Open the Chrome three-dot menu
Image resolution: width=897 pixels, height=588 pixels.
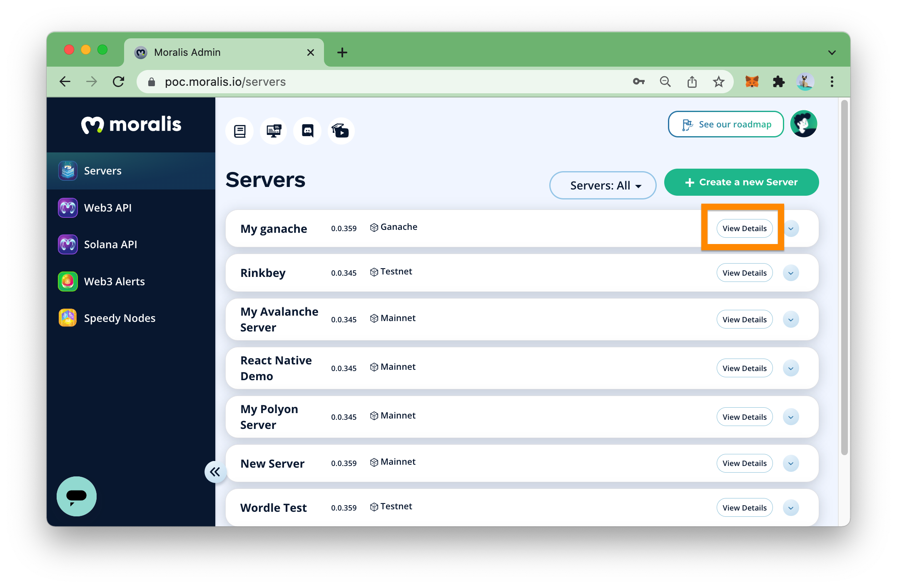coord(832,82)
